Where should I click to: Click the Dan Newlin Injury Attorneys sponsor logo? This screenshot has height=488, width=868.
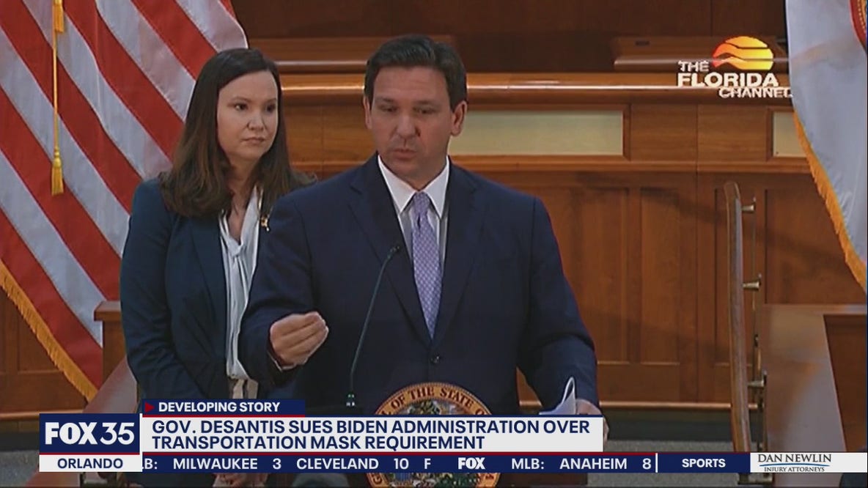tap(795, 462)
